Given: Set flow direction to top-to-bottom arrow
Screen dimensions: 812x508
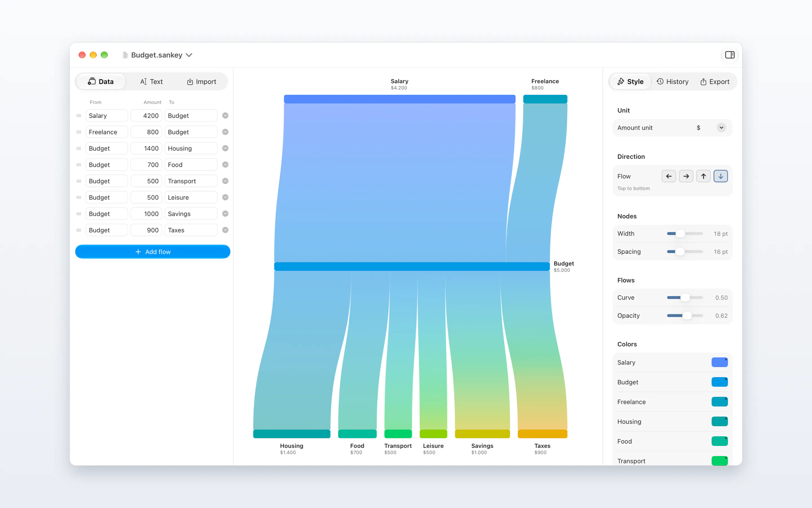Looking at the screenshot, I should click(x=720, y=176).
